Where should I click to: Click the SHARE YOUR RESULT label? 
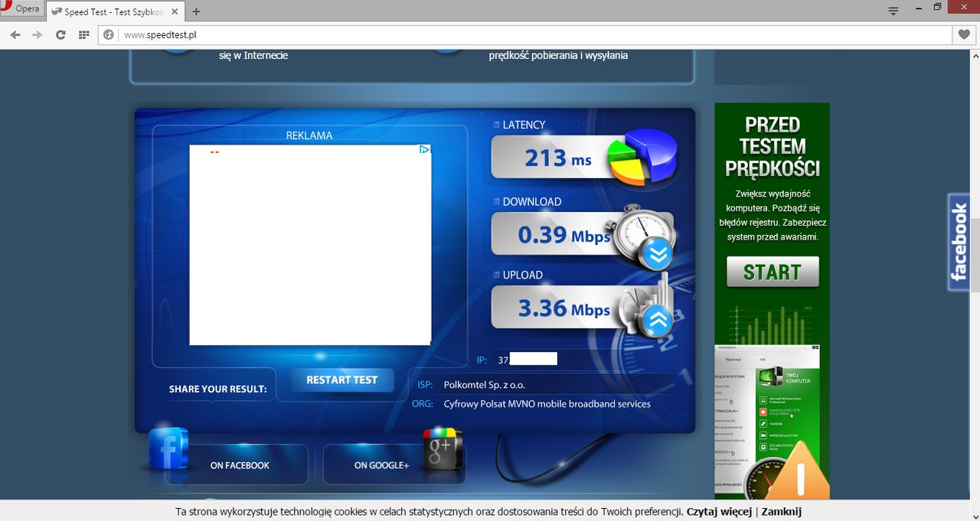coord(218,389)
